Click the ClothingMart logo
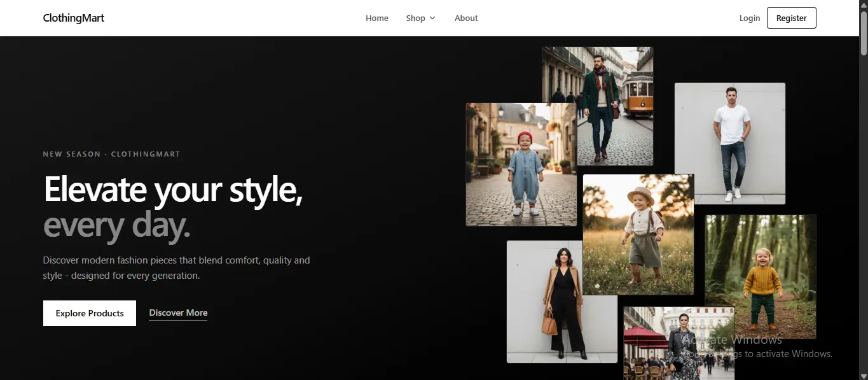 point(74,18)
